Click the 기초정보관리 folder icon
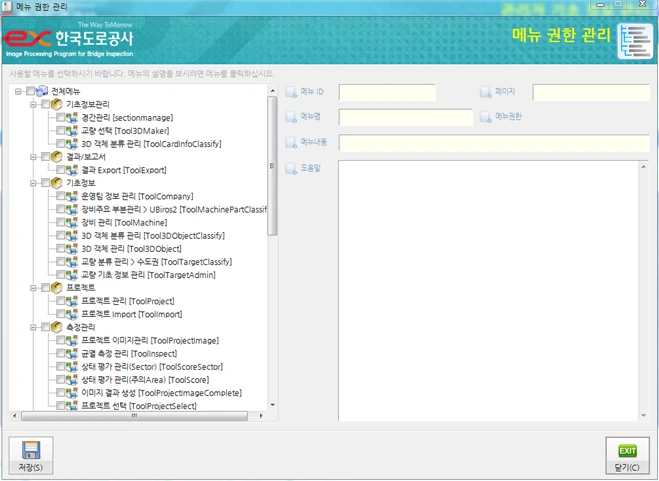Viewport: 659px width, 481px height. click(x=56, y=104)
